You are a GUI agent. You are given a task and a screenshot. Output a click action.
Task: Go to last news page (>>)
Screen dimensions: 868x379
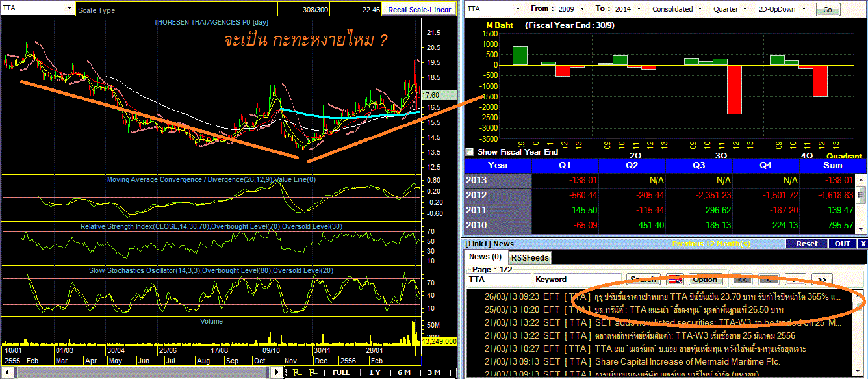click(x=822, y=280)
